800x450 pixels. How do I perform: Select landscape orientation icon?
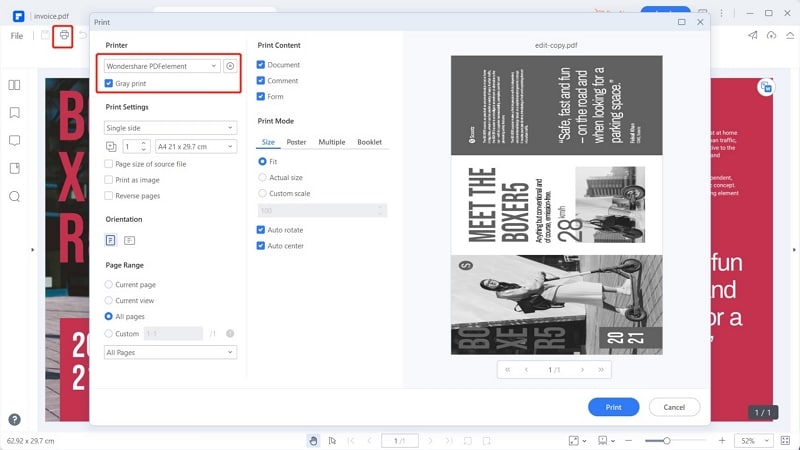[x=130, y=240]
